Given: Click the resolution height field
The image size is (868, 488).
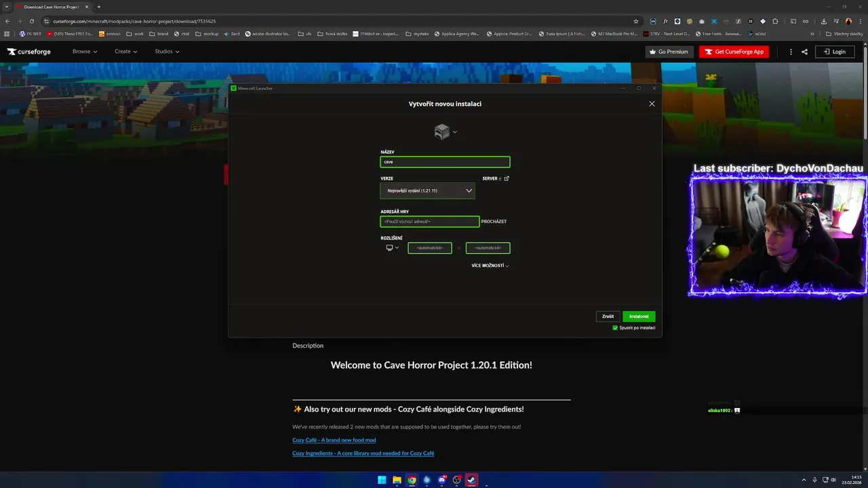Looking at the screenshot, I should pos(488,248).
